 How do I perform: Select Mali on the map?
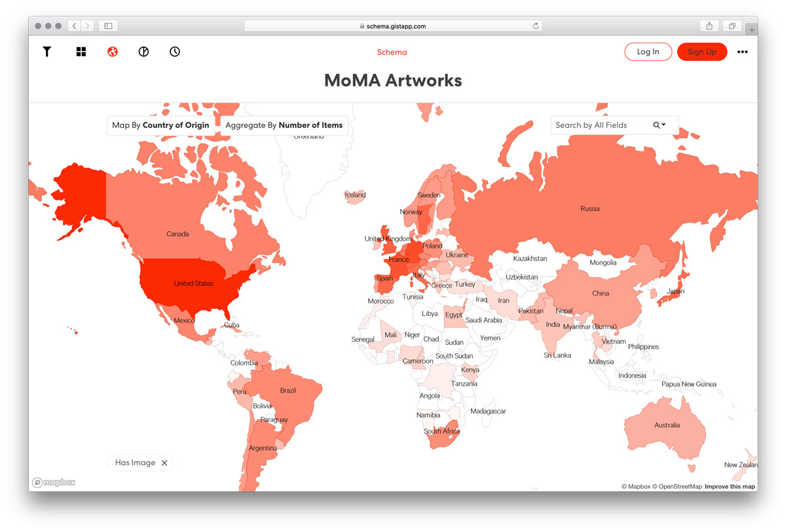pos(391,335)
